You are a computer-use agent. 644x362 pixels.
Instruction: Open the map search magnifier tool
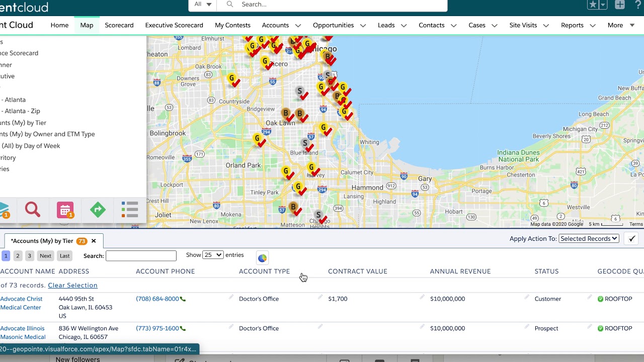[x=33, y=209]
